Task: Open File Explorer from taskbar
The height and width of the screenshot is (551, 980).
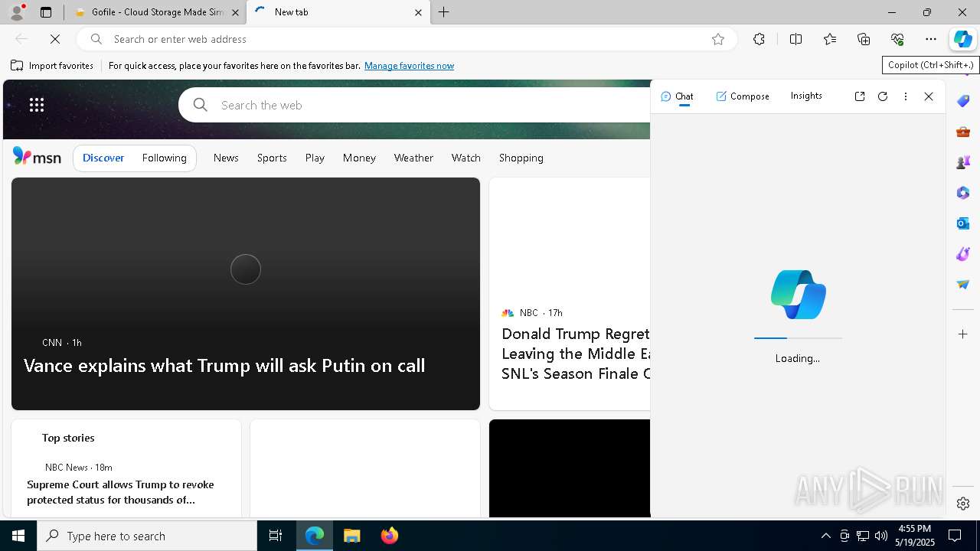Action: (x=351, y=536)
